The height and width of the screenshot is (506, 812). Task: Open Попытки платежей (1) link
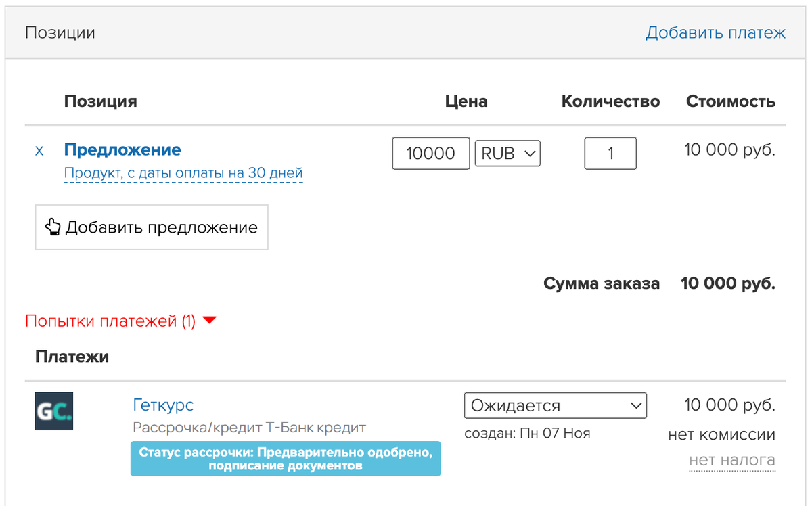(110, 321)
